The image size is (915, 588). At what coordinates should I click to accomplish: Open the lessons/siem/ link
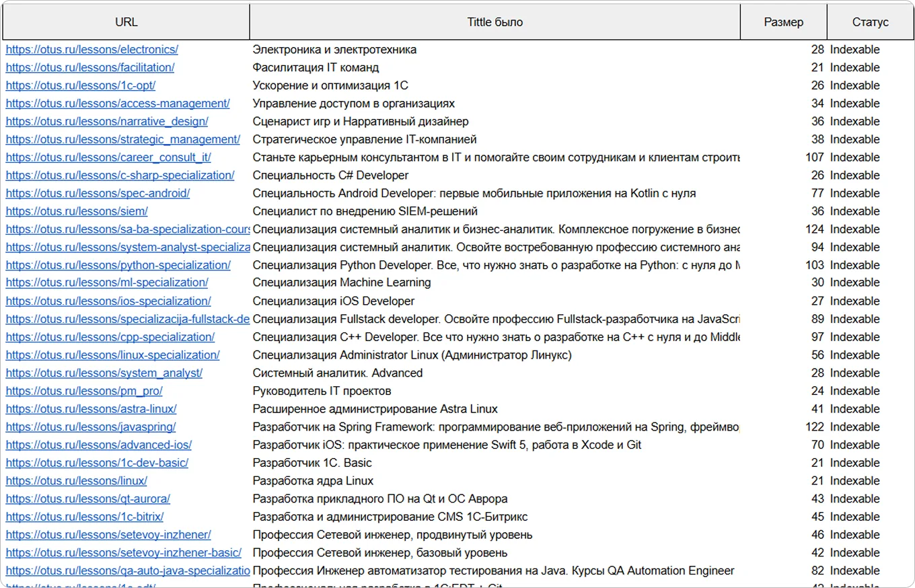click(x=77, y=211)
